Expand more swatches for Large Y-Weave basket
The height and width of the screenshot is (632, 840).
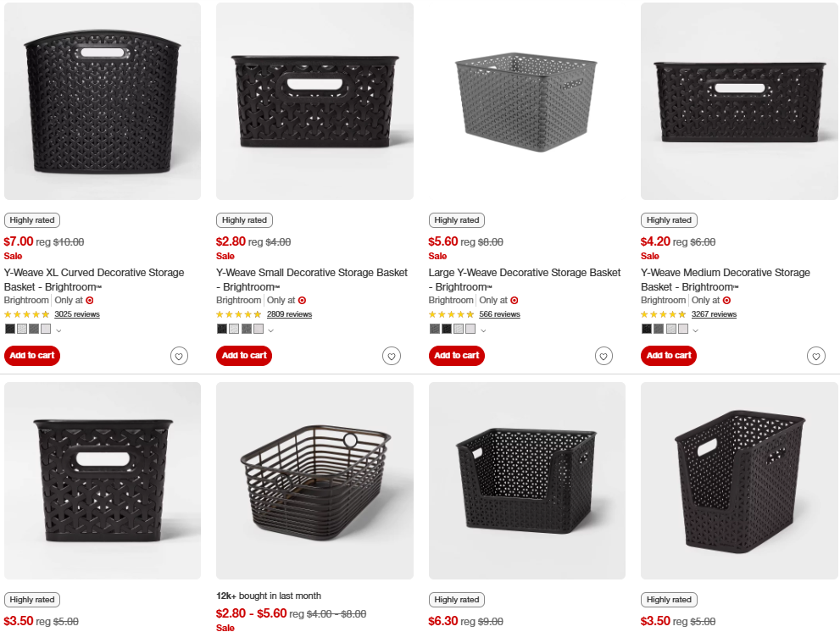[x=483, y=330]
